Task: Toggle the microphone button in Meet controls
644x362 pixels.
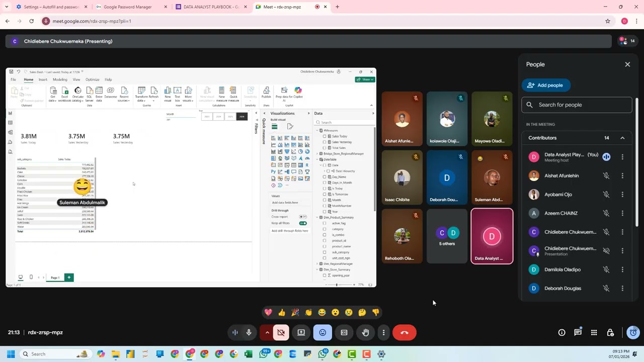Action: point(249,332)
